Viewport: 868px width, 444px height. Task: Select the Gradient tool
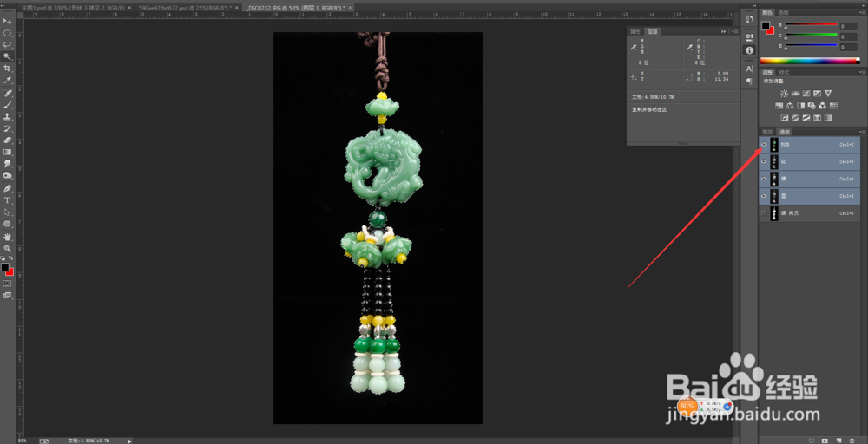click(7, 152)
